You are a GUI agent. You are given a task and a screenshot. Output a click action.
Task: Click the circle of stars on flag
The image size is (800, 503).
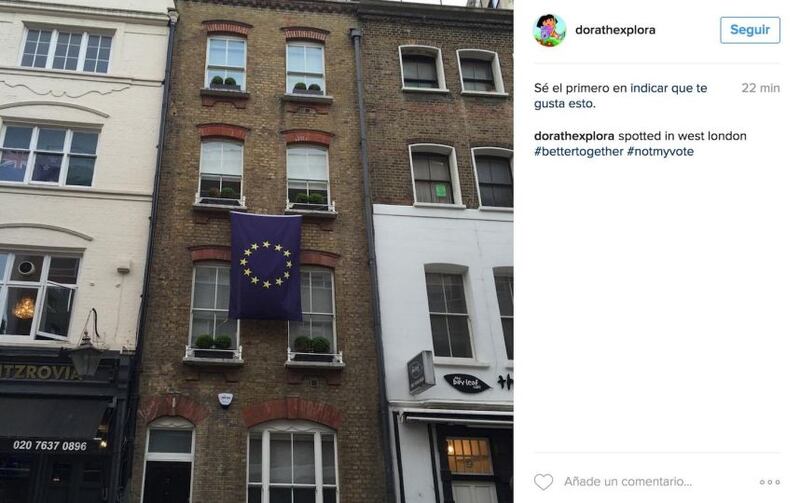coord(266,265)
